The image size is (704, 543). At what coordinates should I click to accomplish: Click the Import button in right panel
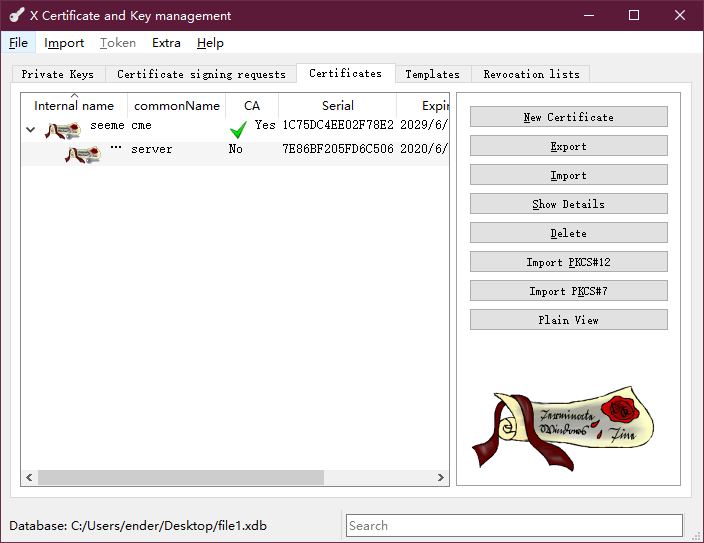tap(569, 175)
